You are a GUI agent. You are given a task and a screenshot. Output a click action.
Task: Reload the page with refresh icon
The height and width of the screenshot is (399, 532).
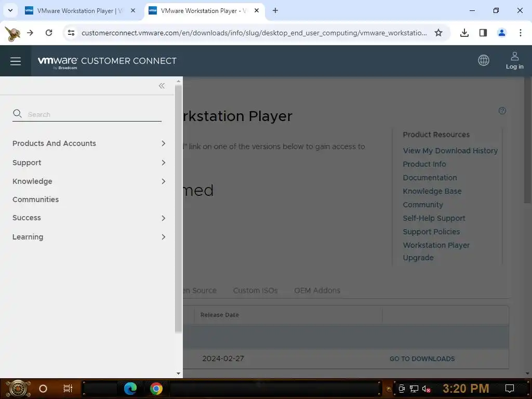(49, 33)
